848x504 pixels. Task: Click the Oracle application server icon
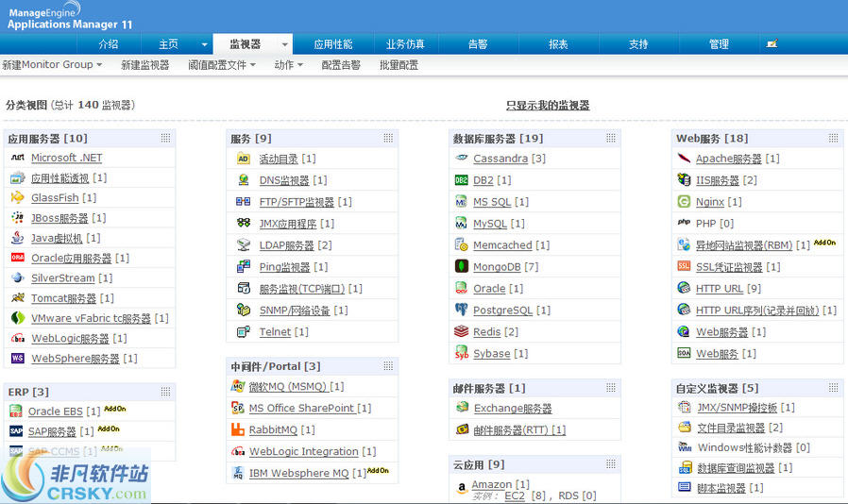[x=17, y=258]
